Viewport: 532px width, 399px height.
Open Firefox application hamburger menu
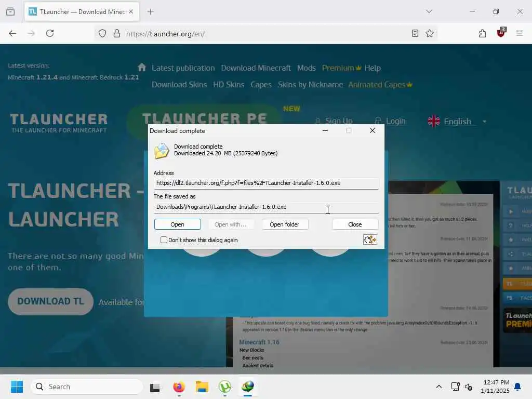[x=520, y=33]
